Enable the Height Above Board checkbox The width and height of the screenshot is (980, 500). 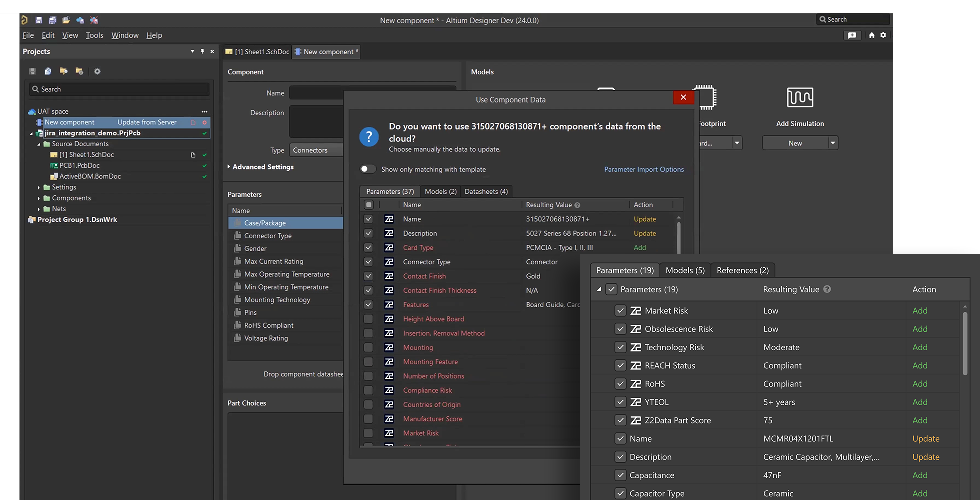pos(368,319)
